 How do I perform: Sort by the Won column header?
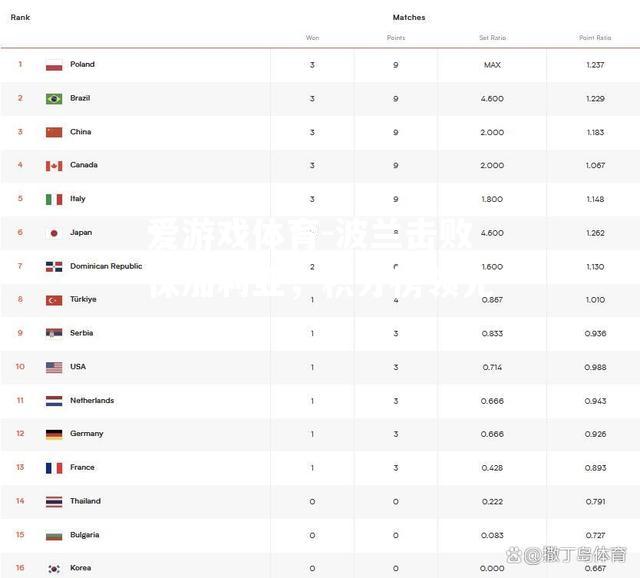click(312, 38)
